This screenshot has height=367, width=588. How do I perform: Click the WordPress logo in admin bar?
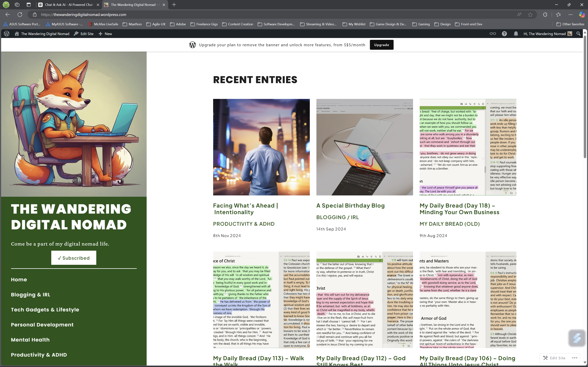coord(7,34)
